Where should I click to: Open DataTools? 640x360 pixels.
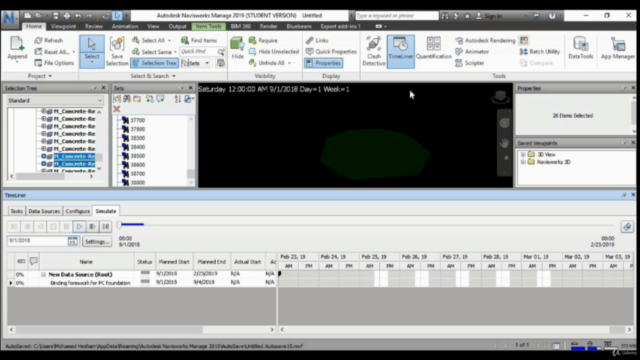[x=580, y=49]
